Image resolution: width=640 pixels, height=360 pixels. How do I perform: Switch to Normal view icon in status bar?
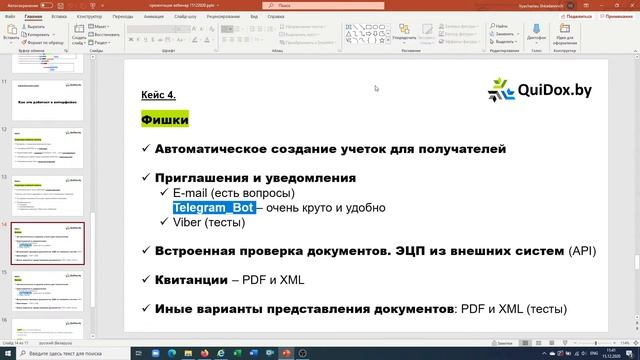[525, 343]
